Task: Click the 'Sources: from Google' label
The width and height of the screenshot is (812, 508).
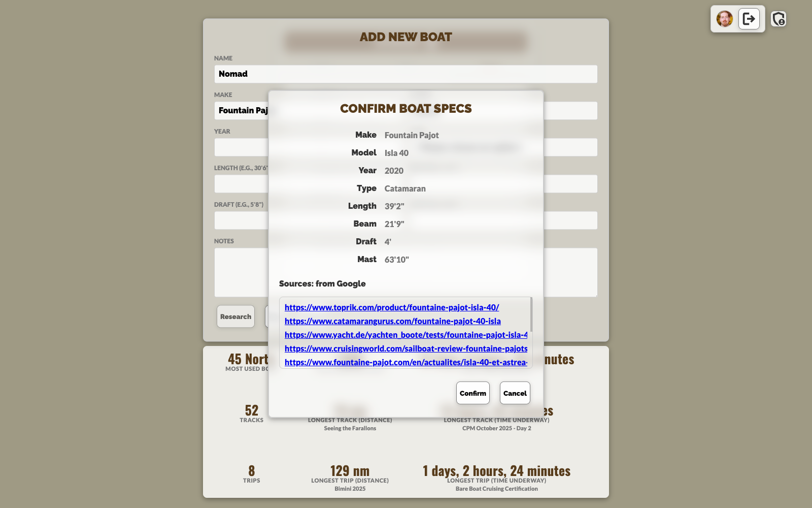Action: (x=322, y=283)
